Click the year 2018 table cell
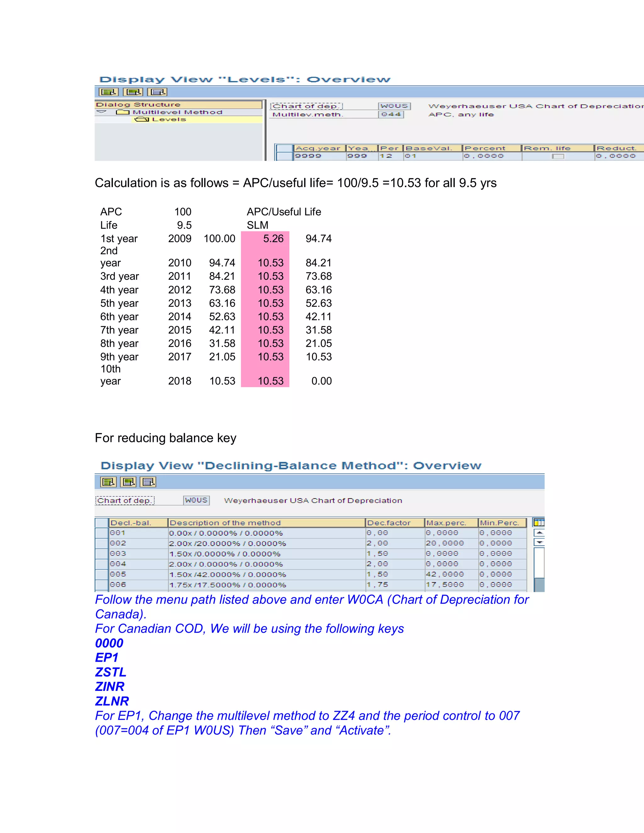The image size is (644, 833). [x=180, y=381]
